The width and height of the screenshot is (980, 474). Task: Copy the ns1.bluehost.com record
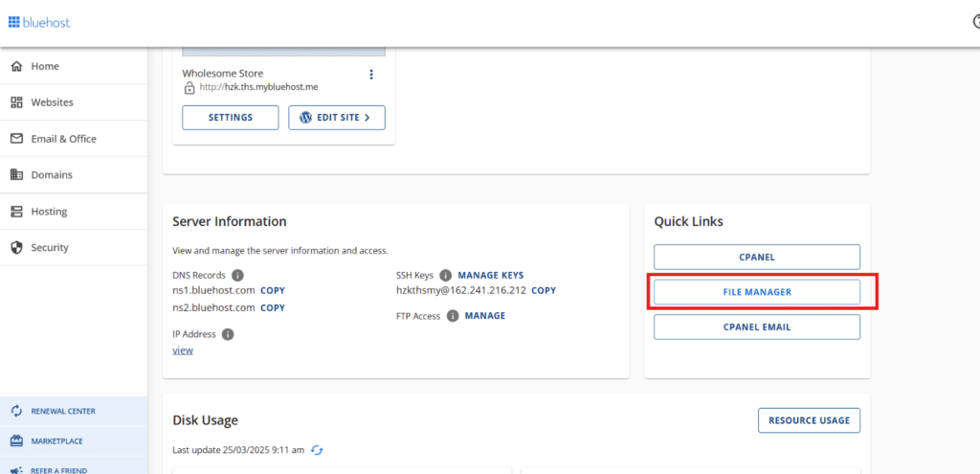273,290
